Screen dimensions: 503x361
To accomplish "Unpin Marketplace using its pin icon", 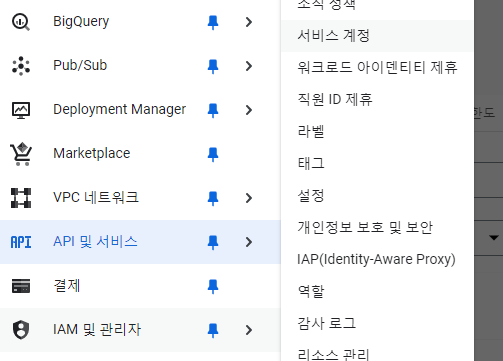I will click(213, 154).
